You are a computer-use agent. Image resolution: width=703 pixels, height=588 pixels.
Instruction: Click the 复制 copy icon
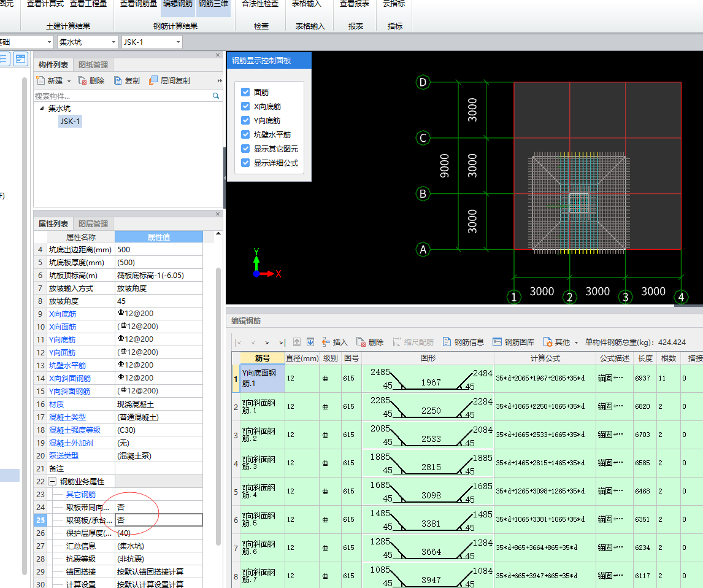click(x=118, y=80)
